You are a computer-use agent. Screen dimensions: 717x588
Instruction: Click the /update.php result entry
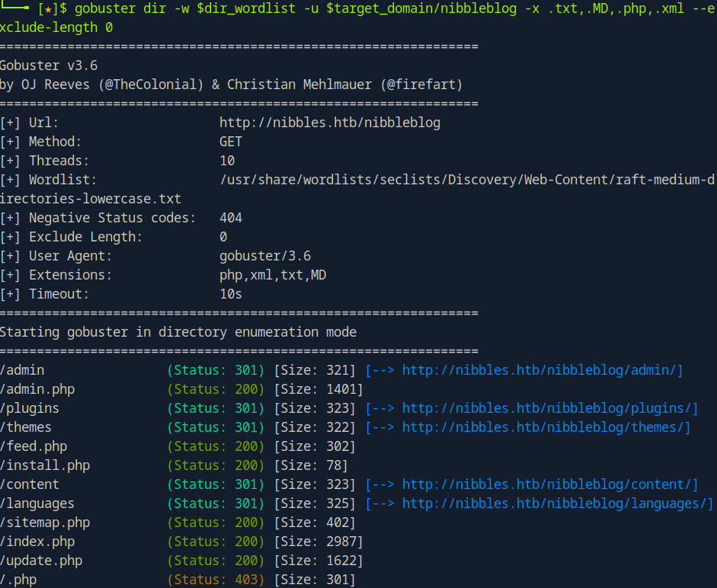pos(41,561)
